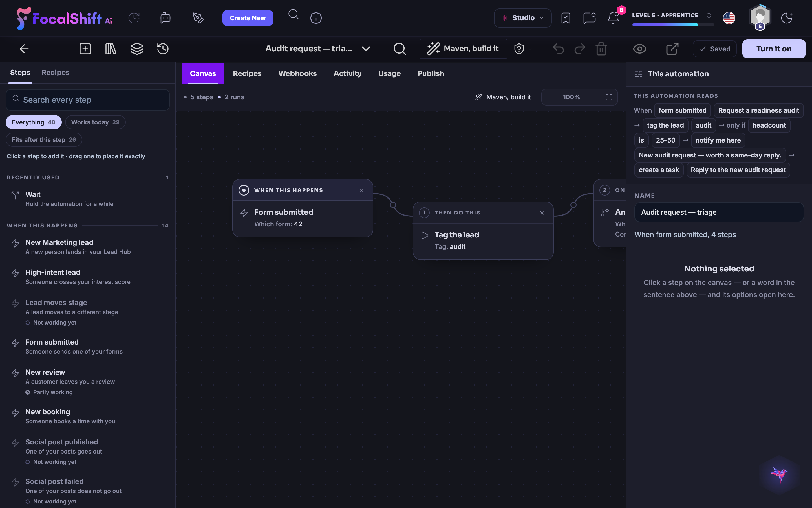812x508 pixels.
Task: Add the New booking trigger
Action: [88, 416]
